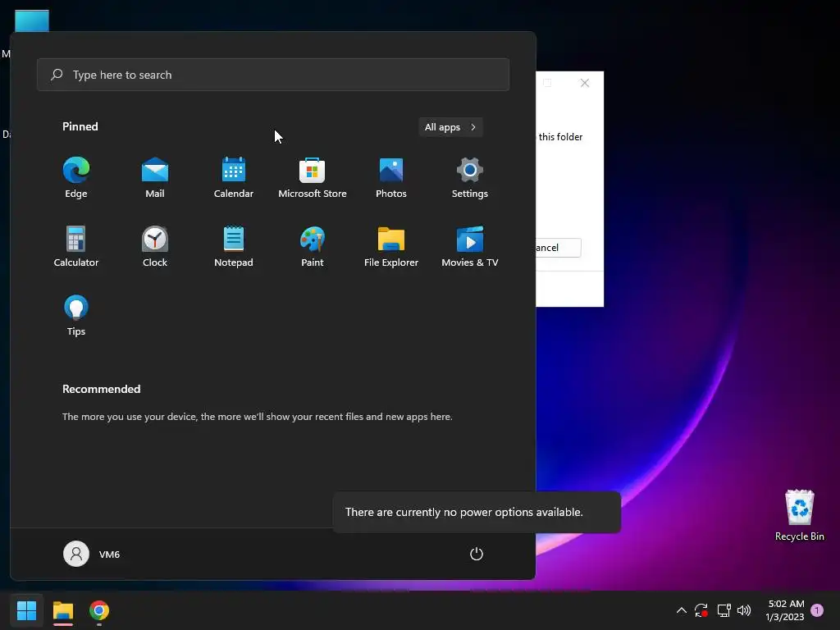Click the sync status tray icon
The width and height of the screenshot is (840, 630).
pos(701,610)
